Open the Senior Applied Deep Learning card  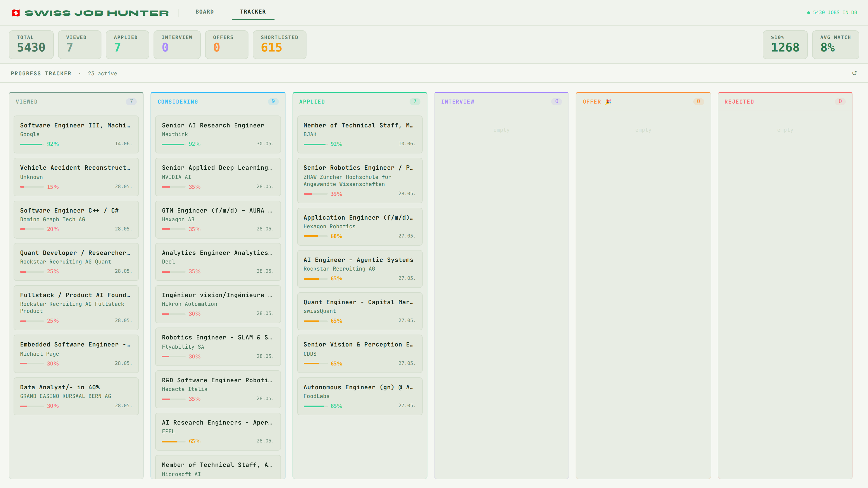218,177
